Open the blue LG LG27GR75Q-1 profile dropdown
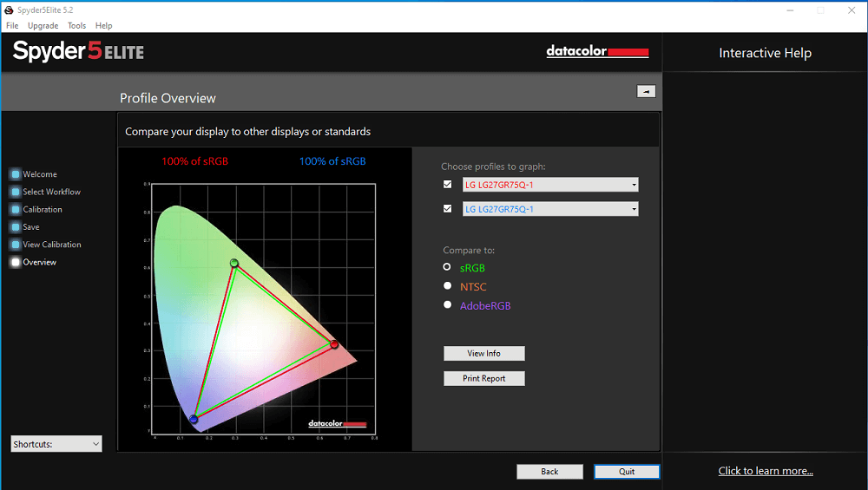868x490 pixels. (x=550, y=209)
